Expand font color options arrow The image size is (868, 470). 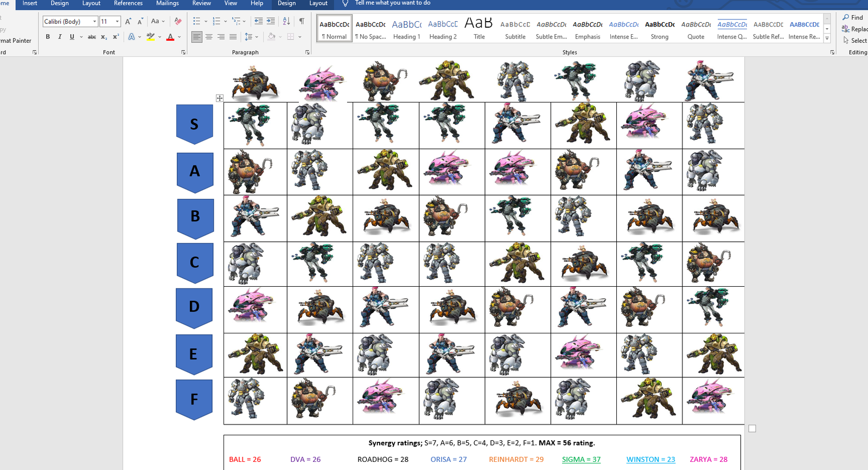pyautogui.click(x=179, y=37)
